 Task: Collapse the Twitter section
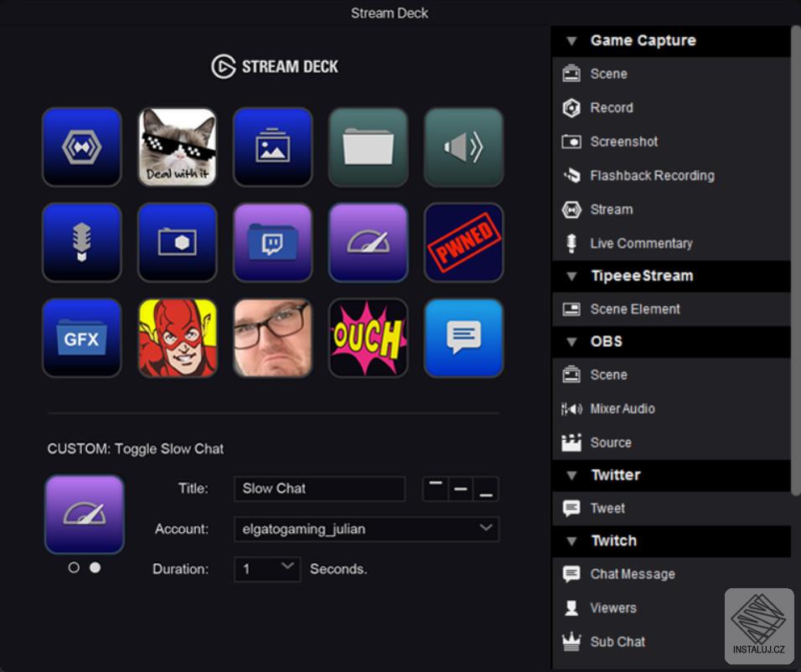tap(571, 475)
